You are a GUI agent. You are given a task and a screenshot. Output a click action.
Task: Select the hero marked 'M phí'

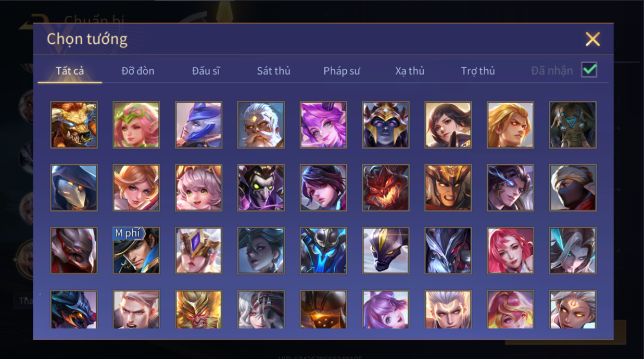click(136, 251)
